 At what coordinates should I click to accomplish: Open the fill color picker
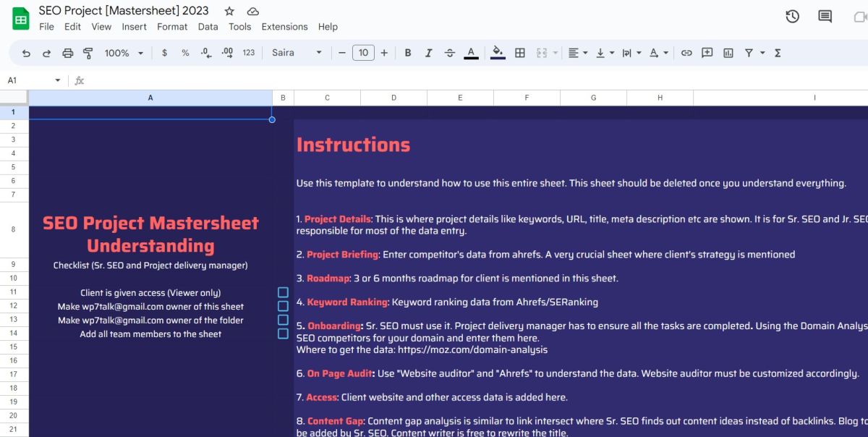click(x=497, y=53)
